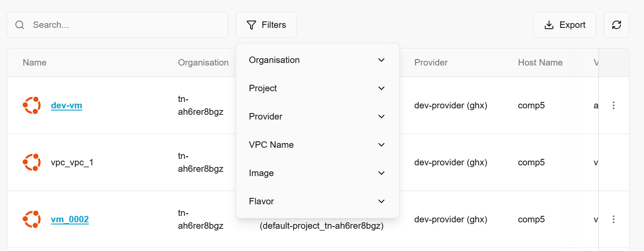Expand the Project filter section
The width and height of the screenshot is (644, 251).
pyautogui.click(x=317, y=88)
